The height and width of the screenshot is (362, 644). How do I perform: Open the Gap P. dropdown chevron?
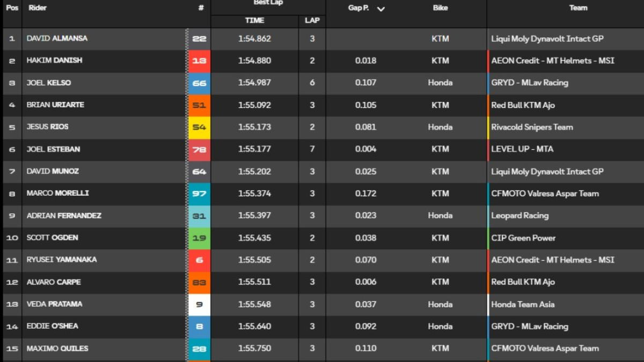point(381,9)
